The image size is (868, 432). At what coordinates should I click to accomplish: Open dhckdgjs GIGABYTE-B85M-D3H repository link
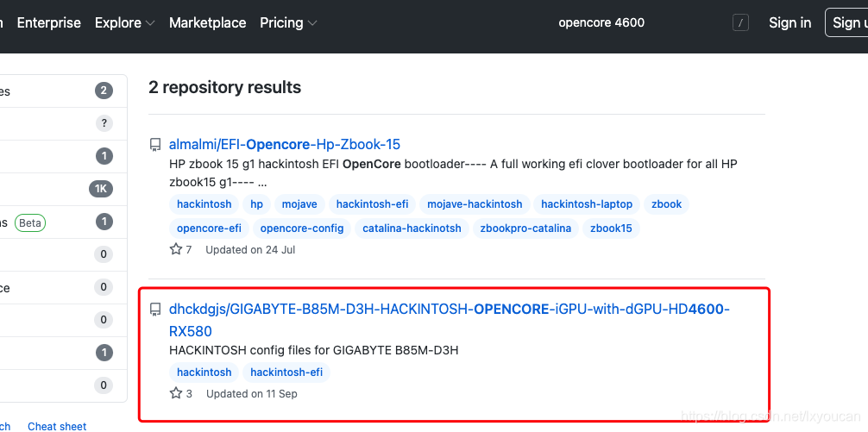coord(449,320)
